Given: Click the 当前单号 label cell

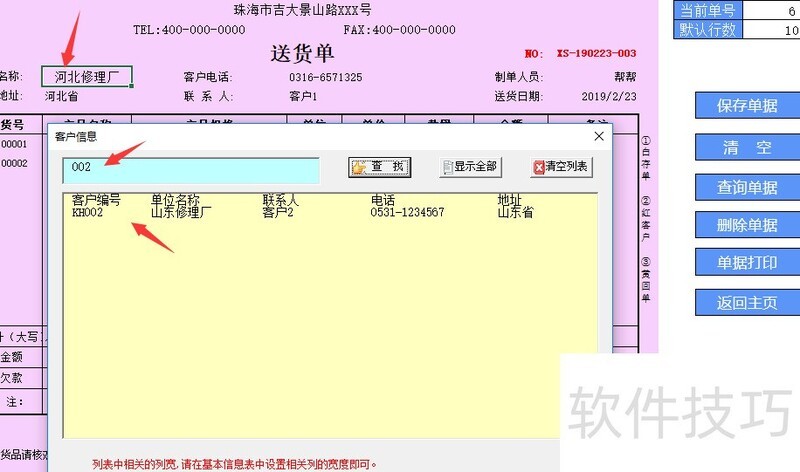Looking at the screenshot, I should (x=708, y=10).
